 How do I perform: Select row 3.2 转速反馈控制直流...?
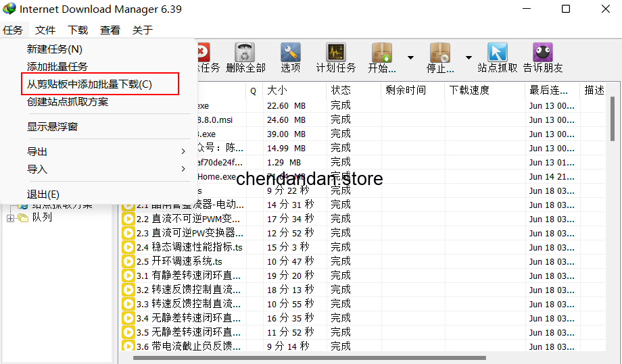click(x=363, y=290)
